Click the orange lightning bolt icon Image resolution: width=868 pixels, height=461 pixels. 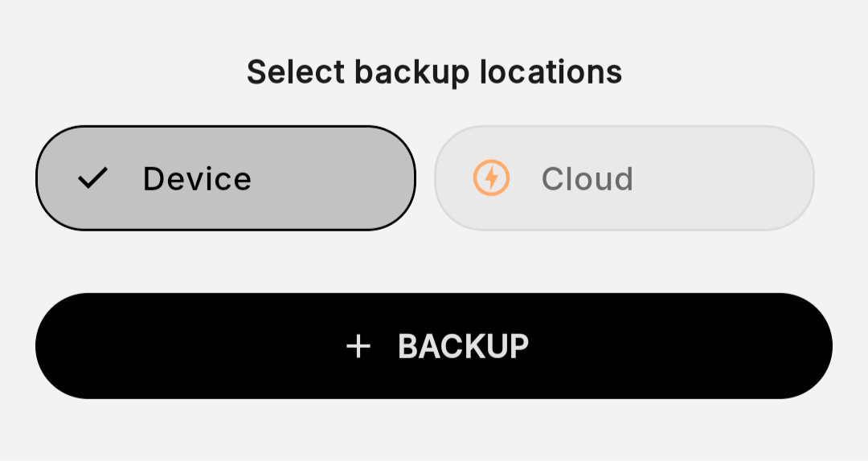click(x=491, y=177)
